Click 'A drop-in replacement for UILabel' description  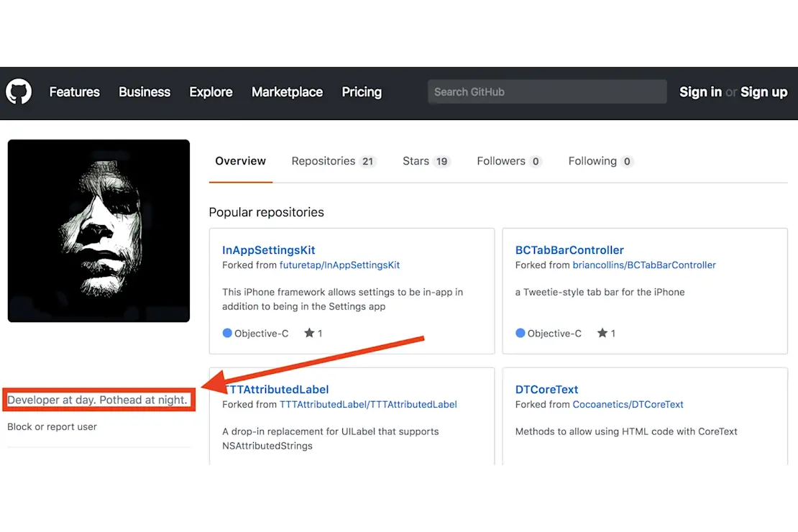pyautogui.click(x=330, y=439)
